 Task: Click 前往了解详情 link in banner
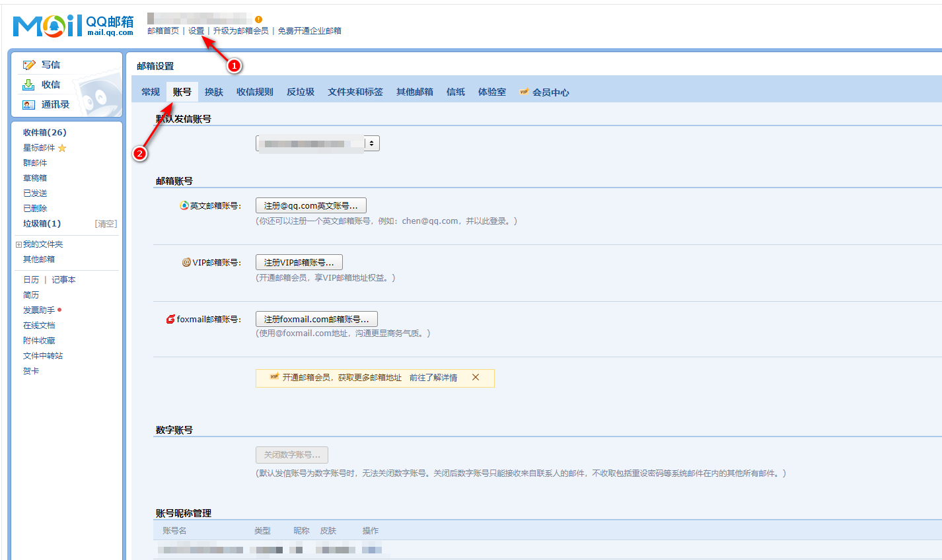433,378
